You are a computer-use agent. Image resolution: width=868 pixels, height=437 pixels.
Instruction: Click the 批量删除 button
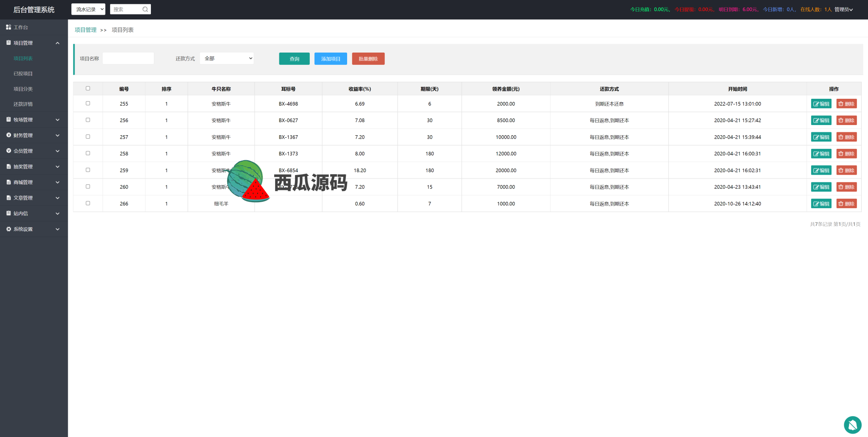[x=368, y=59]
